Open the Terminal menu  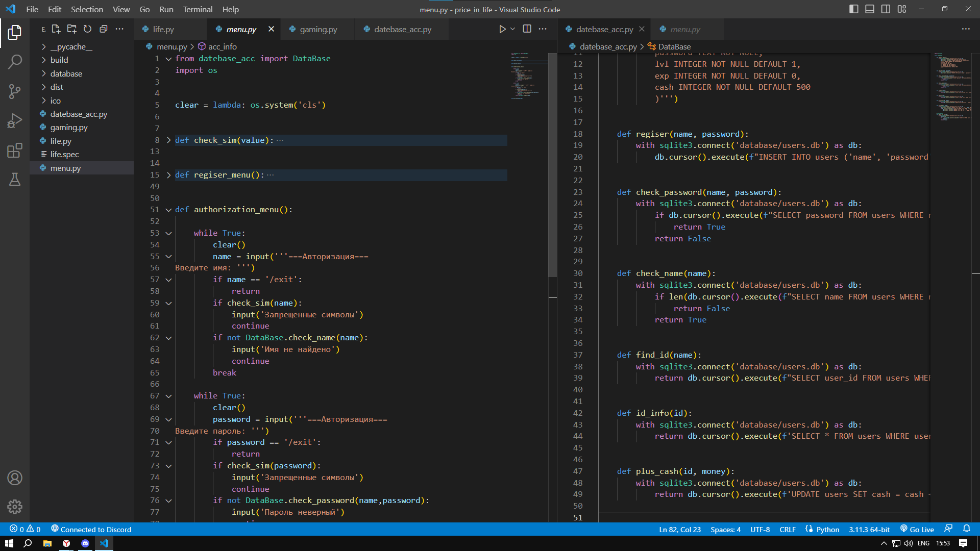198,9
